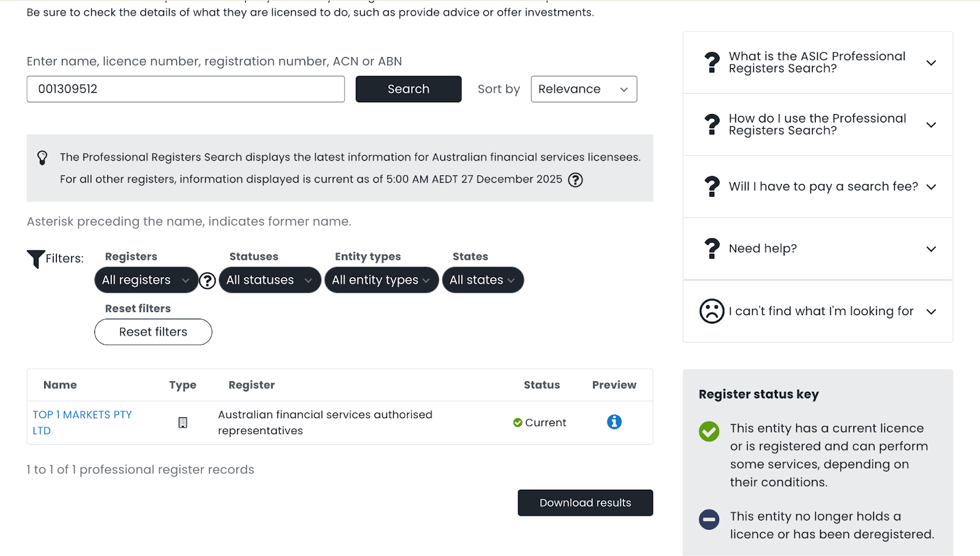Open the All states filter dropdown

(483, 280)
